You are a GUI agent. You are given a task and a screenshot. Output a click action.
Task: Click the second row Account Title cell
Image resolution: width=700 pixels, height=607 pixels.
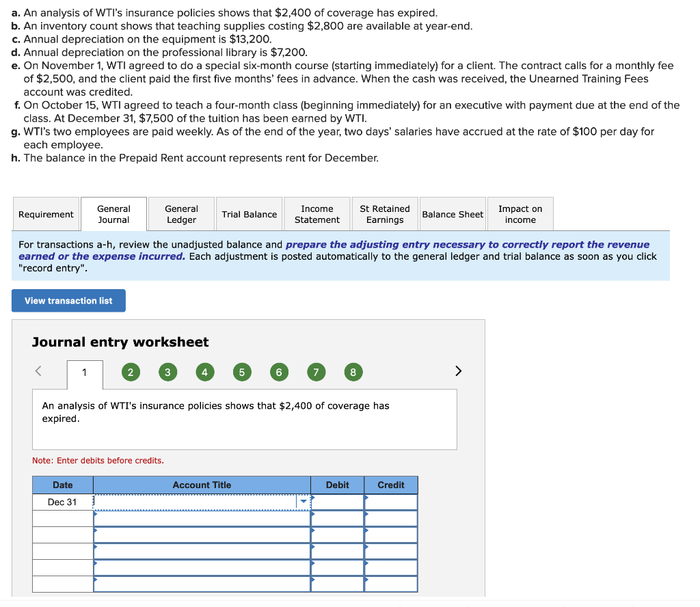coord(202,519)
